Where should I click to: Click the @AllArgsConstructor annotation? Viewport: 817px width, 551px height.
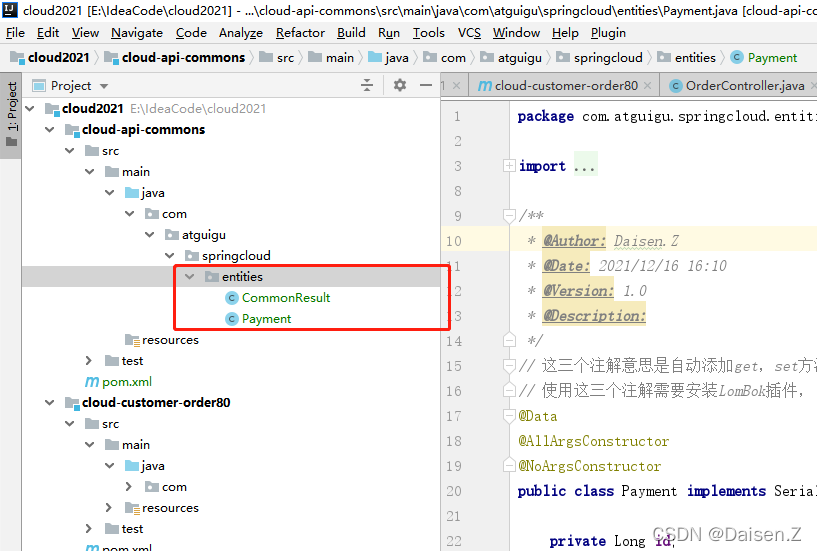click(593, 441)
